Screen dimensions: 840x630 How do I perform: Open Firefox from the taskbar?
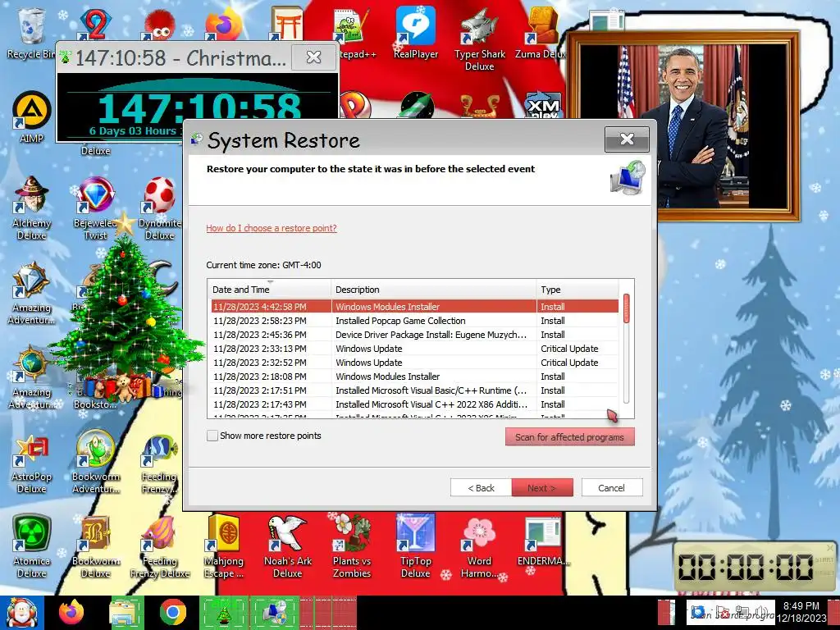pyautogui.click(x=71, y=612)
